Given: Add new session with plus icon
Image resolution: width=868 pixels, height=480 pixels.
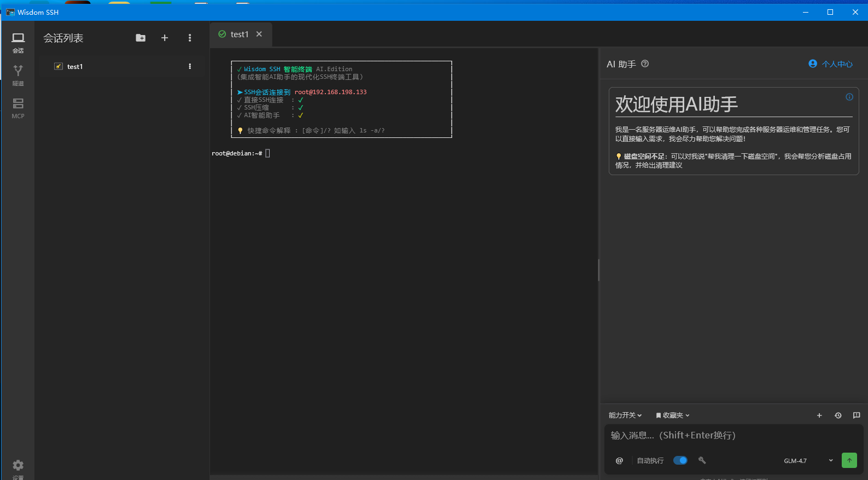Looking at the screenshot, I should (x=165, y=38).
